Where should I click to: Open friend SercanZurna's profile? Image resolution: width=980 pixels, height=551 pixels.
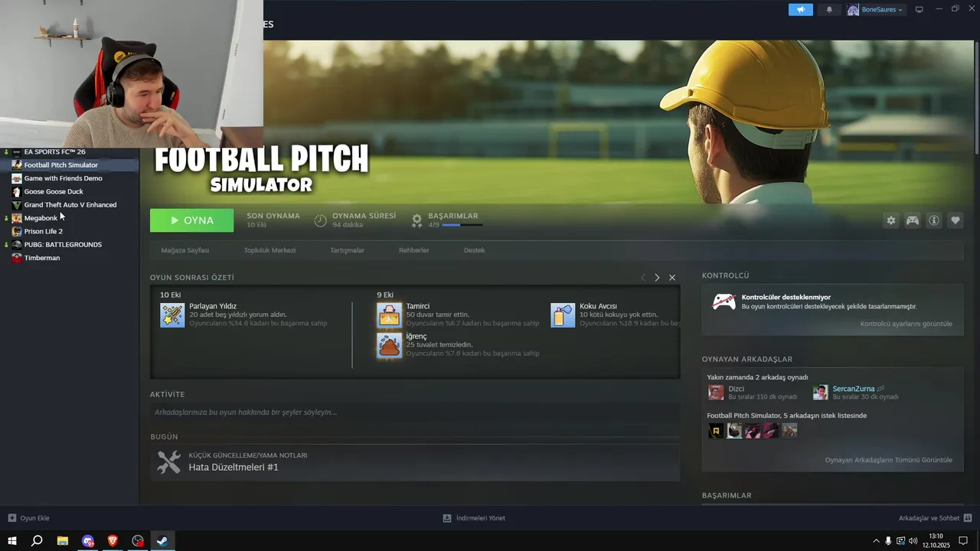click(853, 389)
